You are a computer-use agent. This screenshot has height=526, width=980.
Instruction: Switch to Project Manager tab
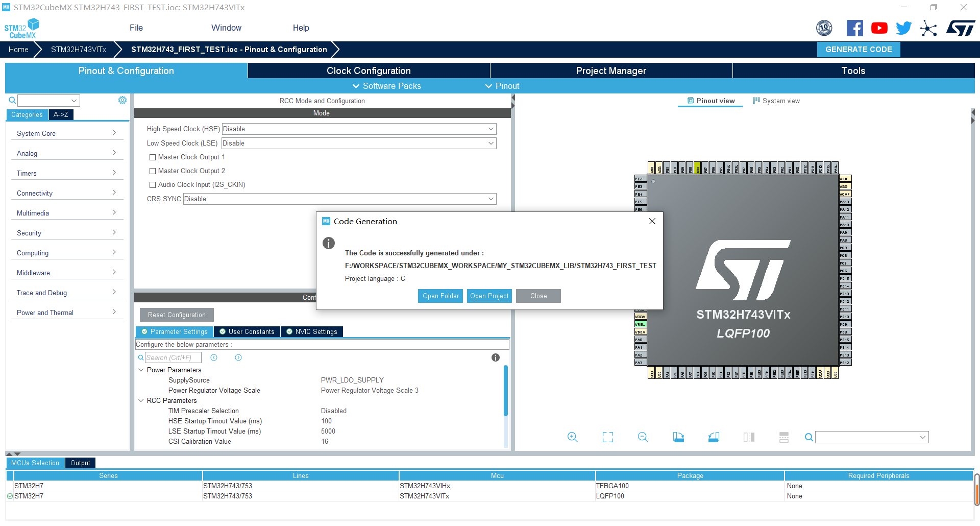pyautogui.click(x=611, y=70)
